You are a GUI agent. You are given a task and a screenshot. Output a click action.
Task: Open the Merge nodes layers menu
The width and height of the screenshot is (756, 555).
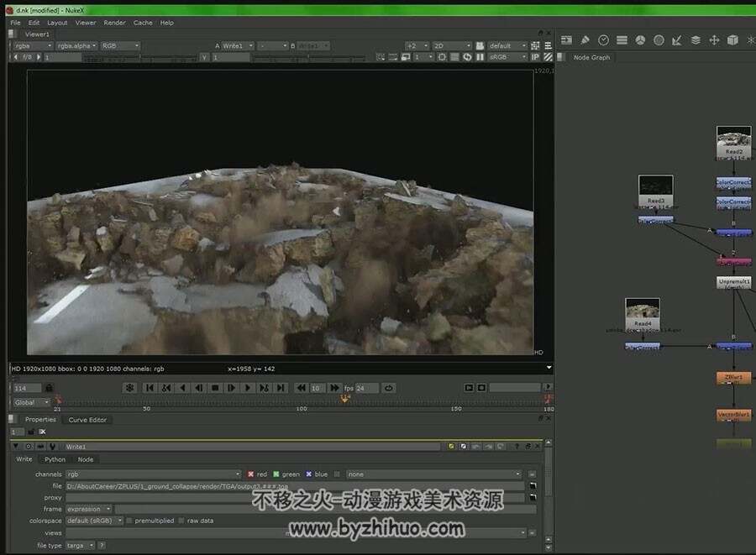point(696,40)
